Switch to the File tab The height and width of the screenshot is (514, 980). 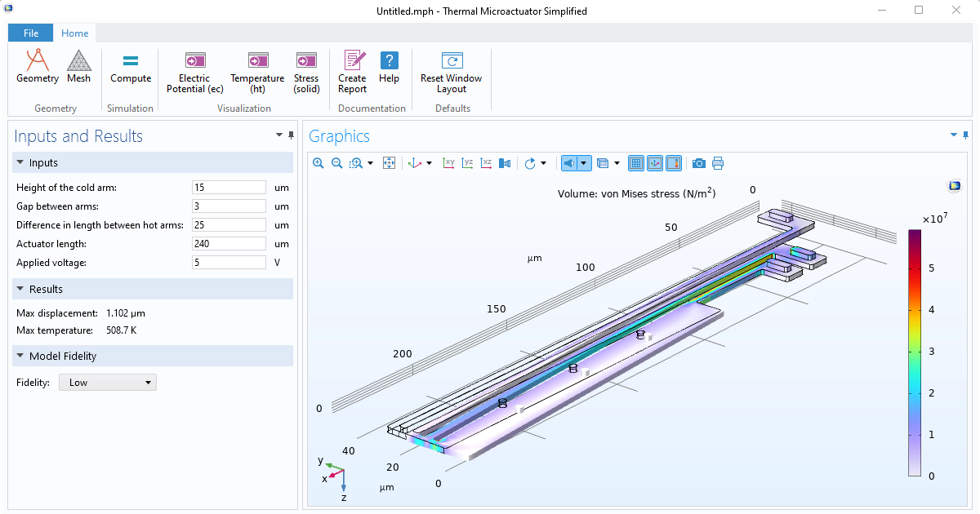click(30, 33)
